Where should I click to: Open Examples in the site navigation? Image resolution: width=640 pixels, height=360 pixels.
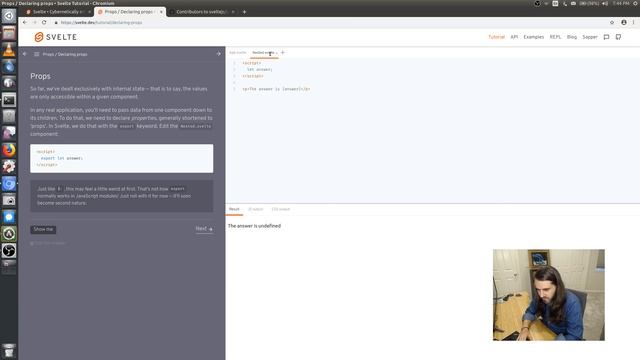(533, 37)
